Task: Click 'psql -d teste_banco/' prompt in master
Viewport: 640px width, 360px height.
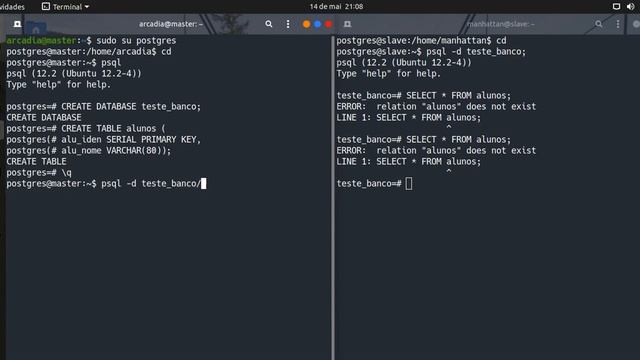Action: [x=151, y=184]
